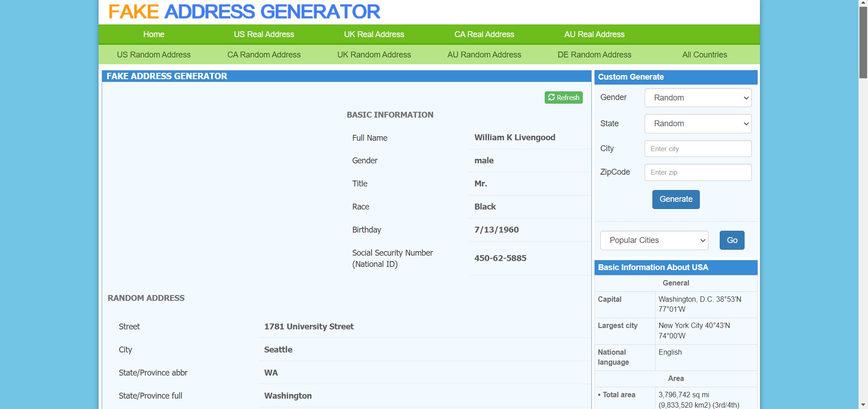
Task: Open the CA Real Address page
Action: point(484,34)
